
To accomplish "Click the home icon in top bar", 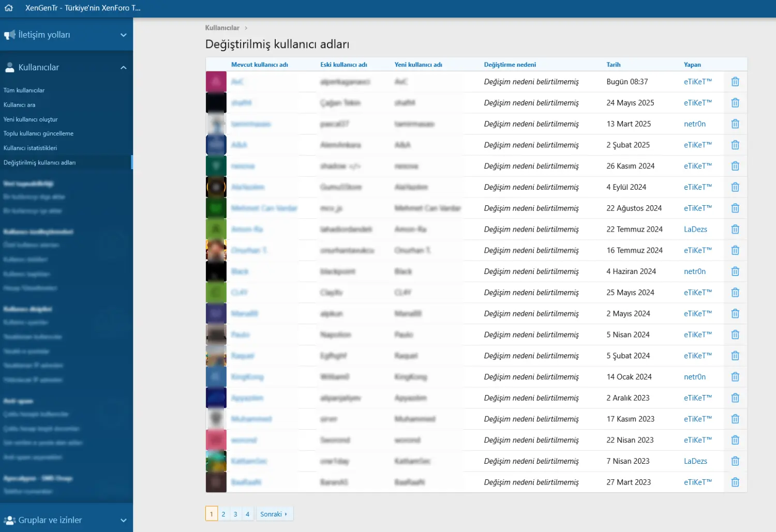I will point(9,8).
